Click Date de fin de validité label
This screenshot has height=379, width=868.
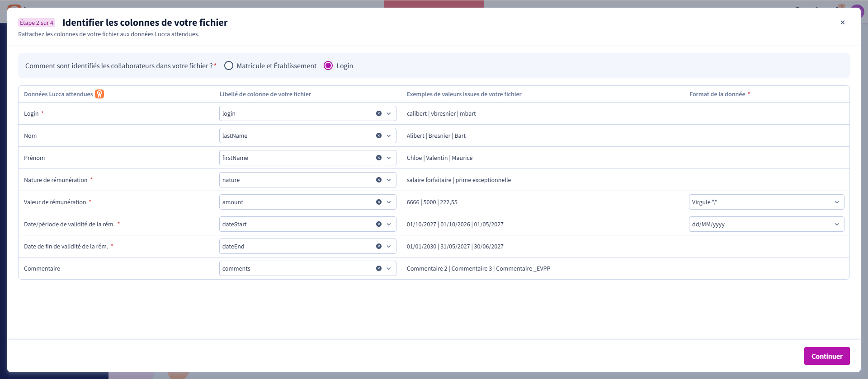[x=66, y=246]
